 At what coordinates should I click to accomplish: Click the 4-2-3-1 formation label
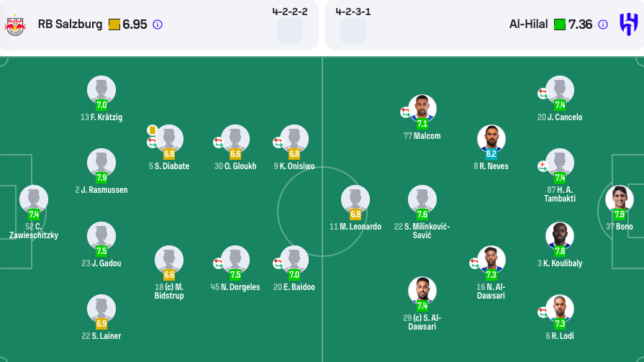pyautogui.click(x=353, y=12)
